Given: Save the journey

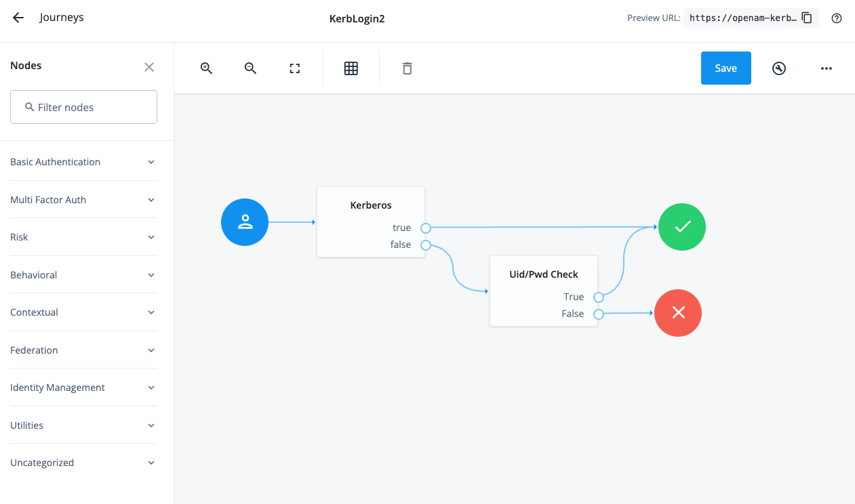Looking at the screenshot, I should (x=725, y=68).
